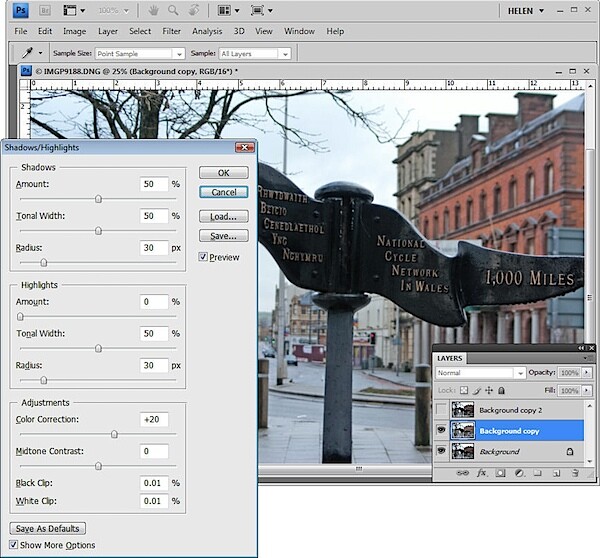The width and height of the screenshot is (600, 558).
Task: Create new fill or adjustment layer icon
Action: [x=519, y=473]
